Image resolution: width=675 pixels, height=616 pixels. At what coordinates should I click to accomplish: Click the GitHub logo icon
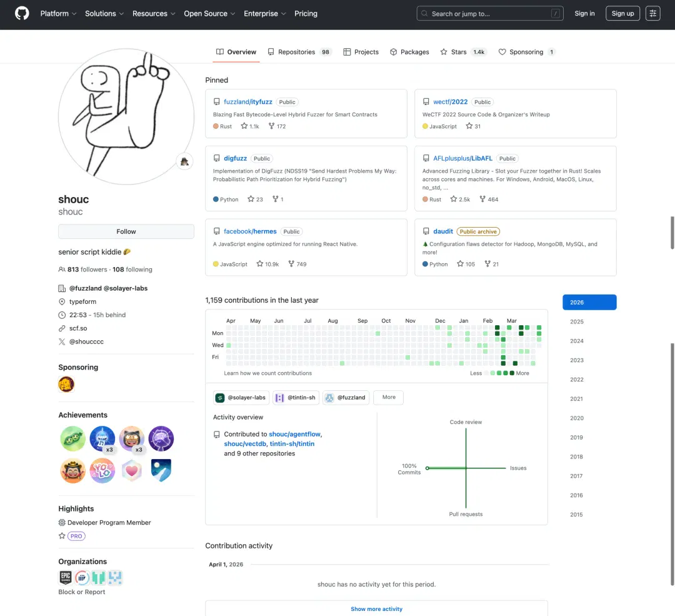(22, 13)
